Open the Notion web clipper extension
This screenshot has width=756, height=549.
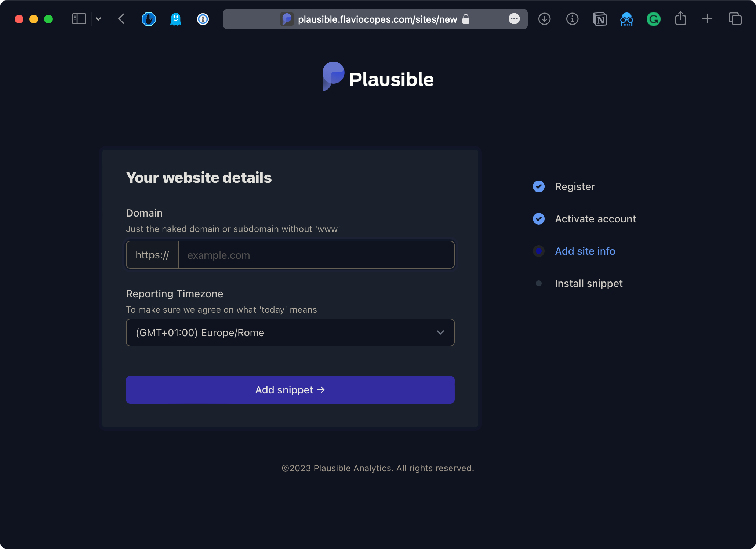coord(600,19)
